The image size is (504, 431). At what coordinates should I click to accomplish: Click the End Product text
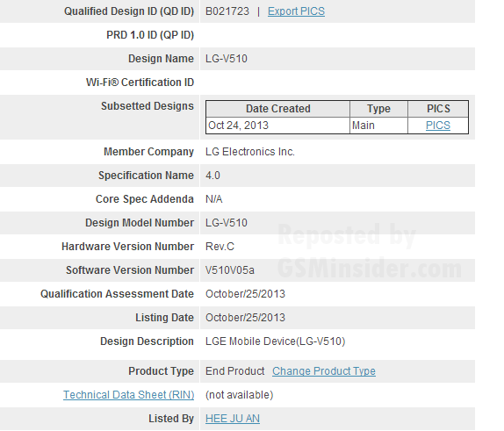(x=235, y=371)
